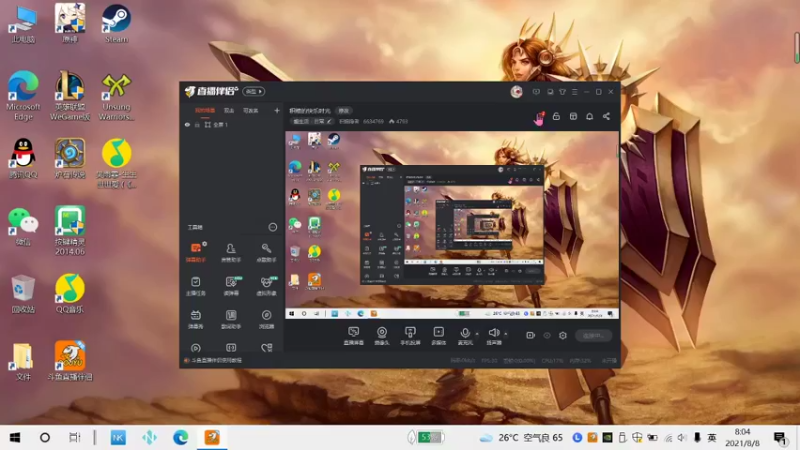Open the message icon in app title bar

point(536,92)
